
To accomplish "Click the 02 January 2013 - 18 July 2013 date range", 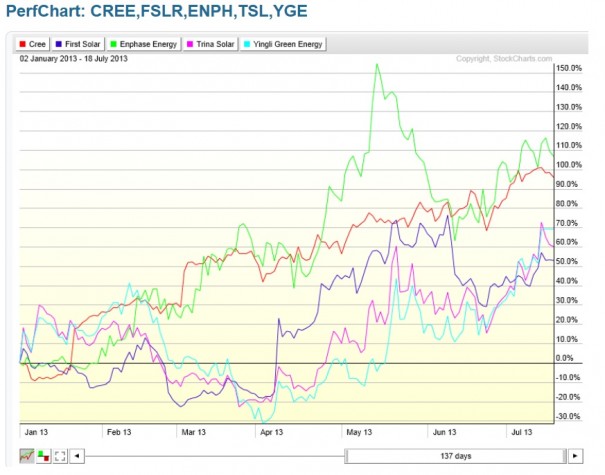I will 74,59.
